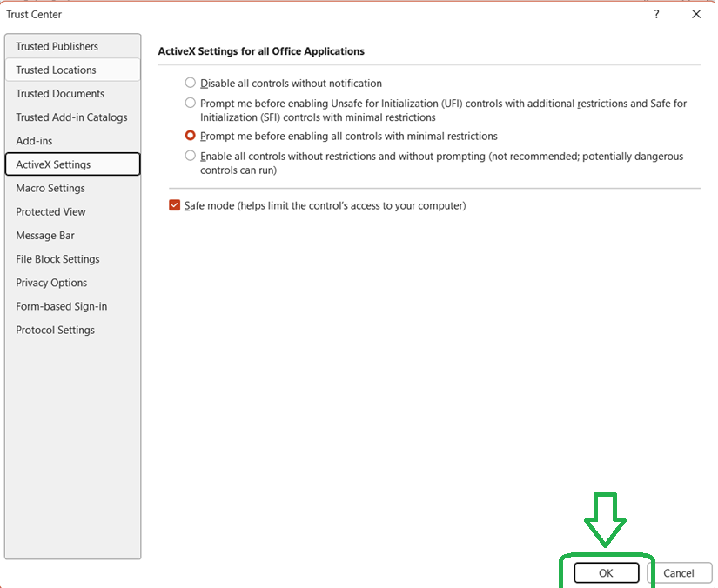Go to File Block Settings

pyautogui.click(x=73, y=259)
